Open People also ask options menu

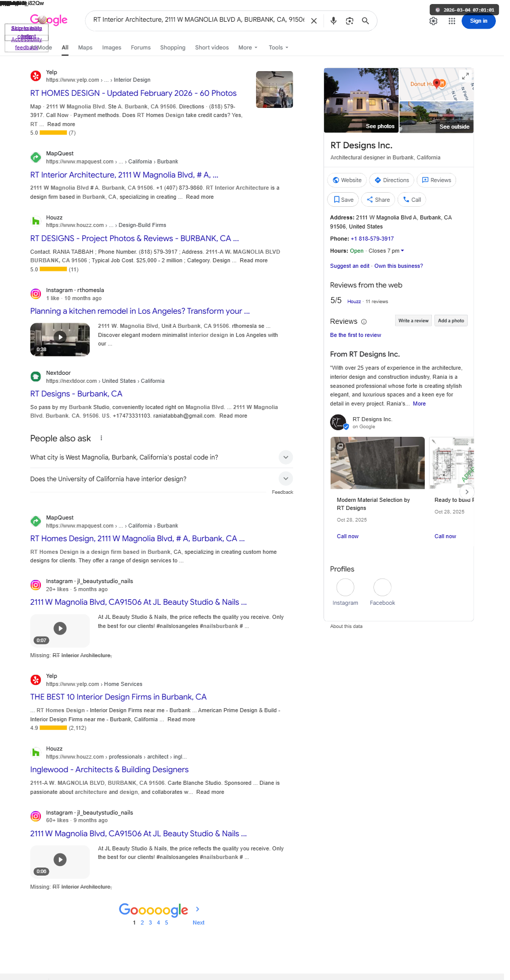[x=101, y=438]
